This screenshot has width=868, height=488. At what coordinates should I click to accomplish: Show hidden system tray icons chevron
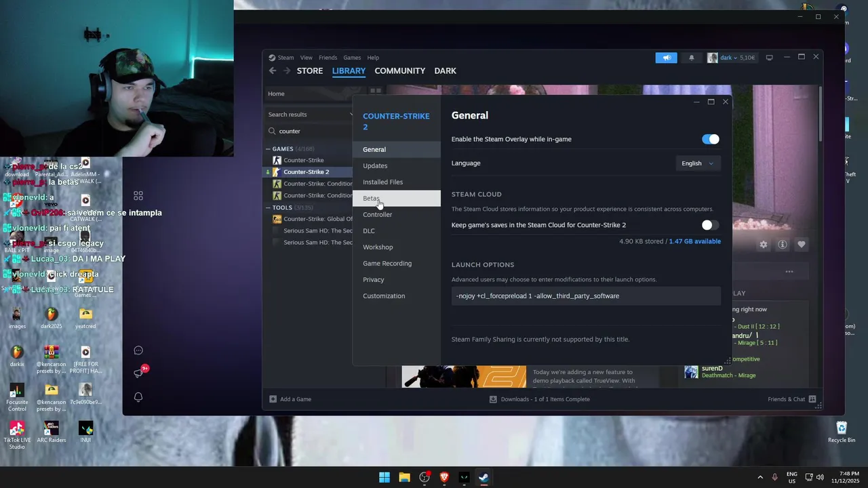[759, 477]
